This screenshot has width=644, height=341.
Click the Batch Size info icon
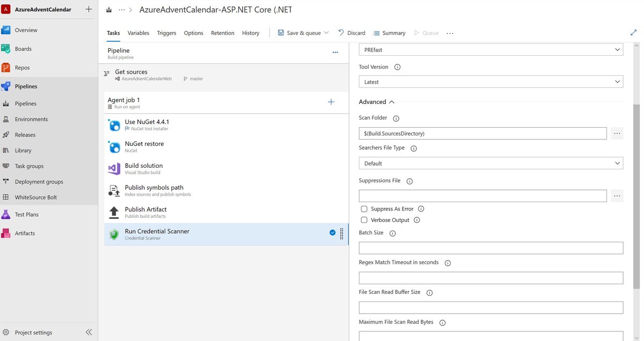[x=392, y=233]
